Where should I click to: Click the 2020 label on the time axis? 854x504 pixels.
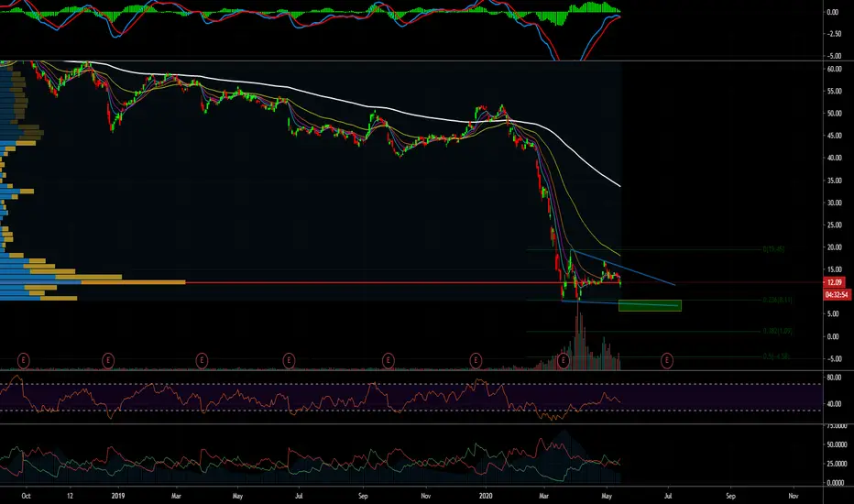pyautogui.click(x=486, y=497)
